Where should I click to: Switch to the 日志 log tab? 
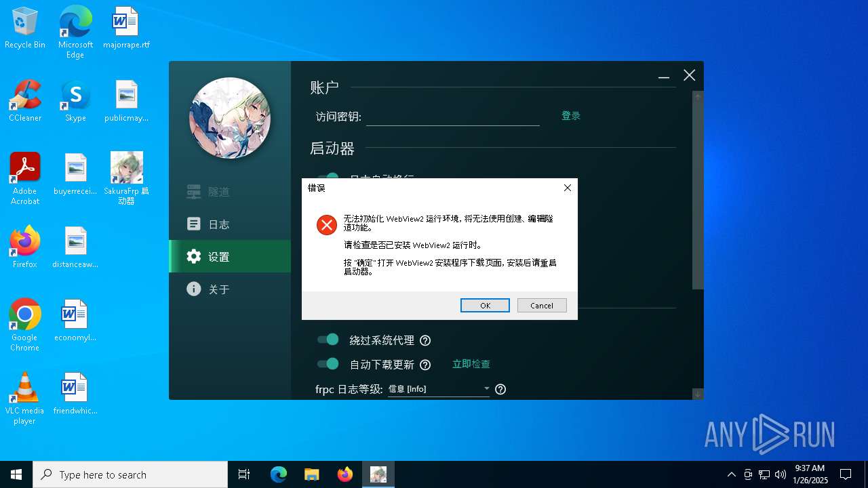[x=230, y=224]
